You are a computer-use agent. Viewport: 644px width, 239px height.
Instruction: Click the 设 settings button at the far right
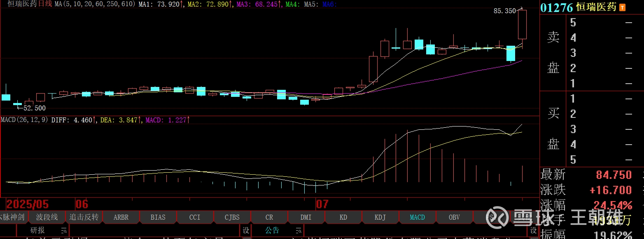tap(533, 230)
